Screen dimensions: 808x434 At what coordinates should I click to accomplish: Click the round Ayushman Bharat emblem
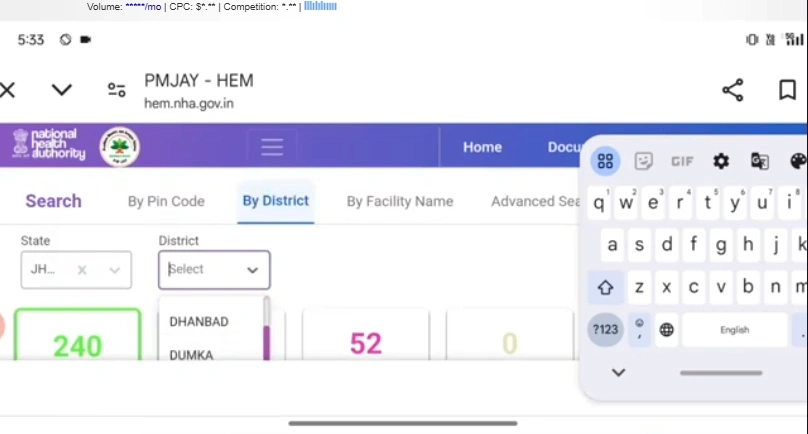(x=120, y=147)
